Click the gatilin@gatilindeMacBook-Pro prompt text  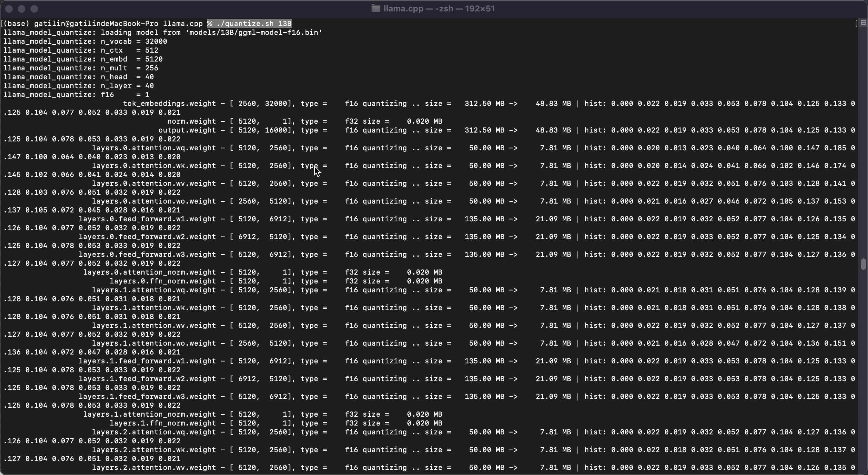coord(96,23)
